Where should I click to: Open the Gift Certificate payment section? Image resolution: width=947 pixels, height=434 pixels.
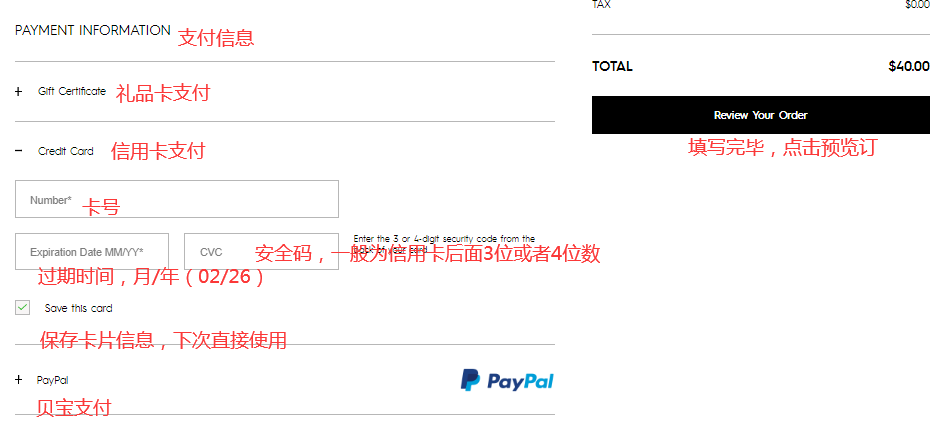(72, 91)
